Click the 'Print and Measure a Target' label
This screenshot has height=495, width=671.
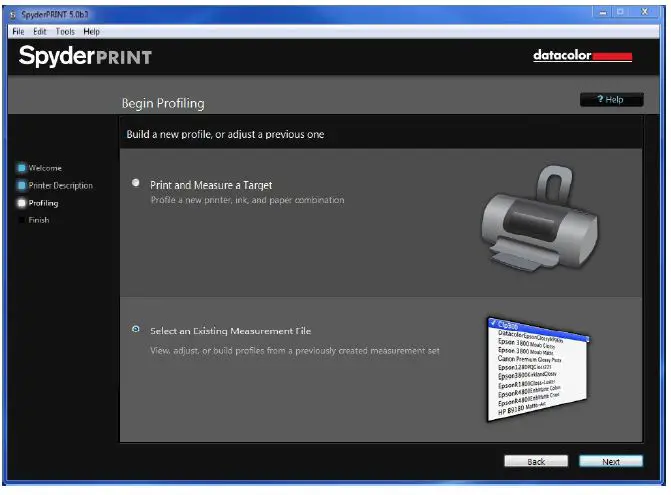pyautogui.click(x=211, y=185)
